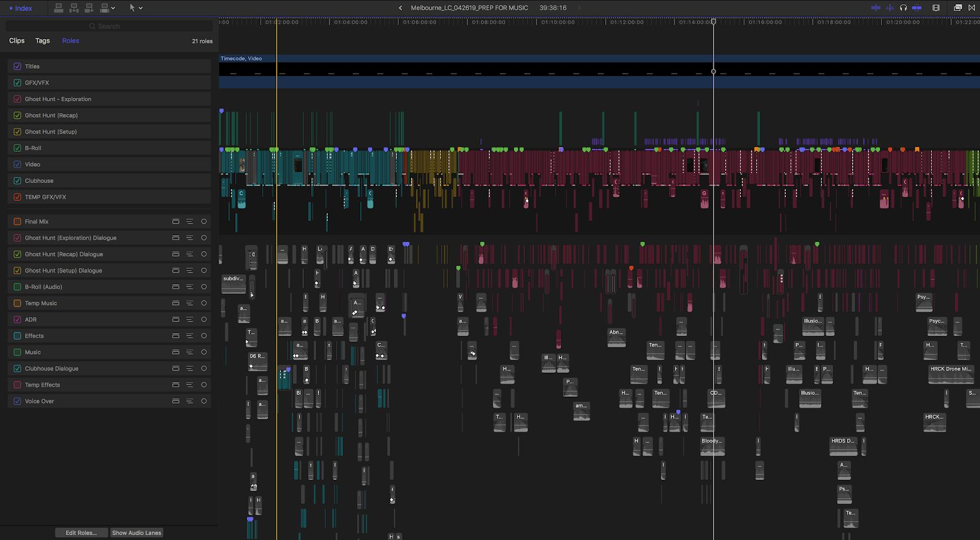Go back in timeline history
This screenshot has height=540, width=980.
pyautogui.click(x=401, y=8)
